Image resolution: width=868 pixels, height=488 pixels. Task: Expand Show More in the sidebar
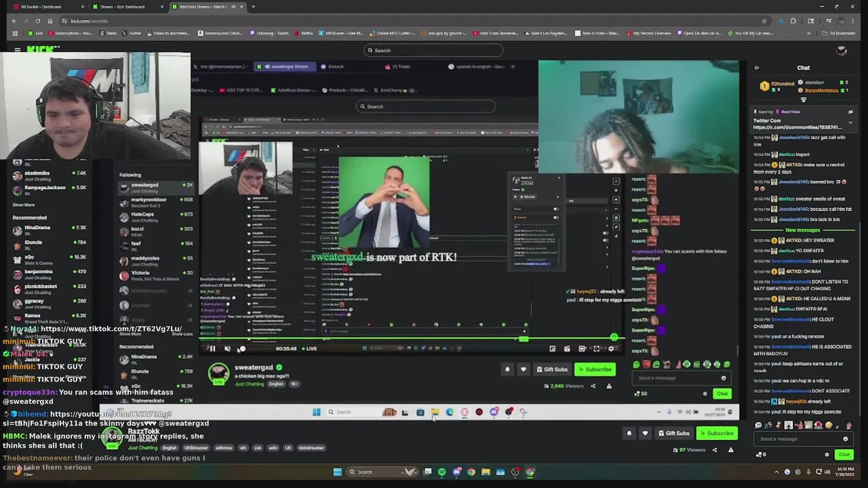point(23,205)
